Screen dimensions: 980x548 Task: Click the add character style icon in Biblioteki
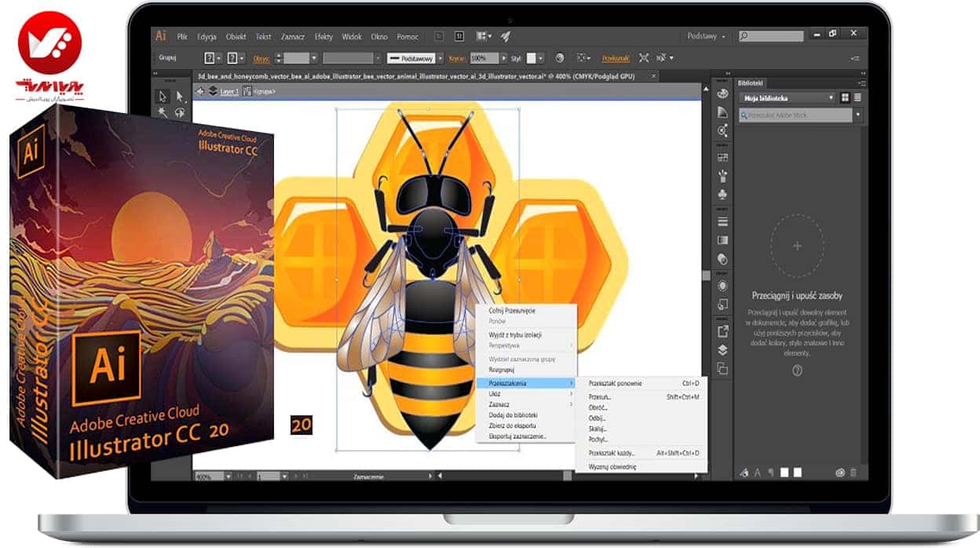click(x=758, y=473)
